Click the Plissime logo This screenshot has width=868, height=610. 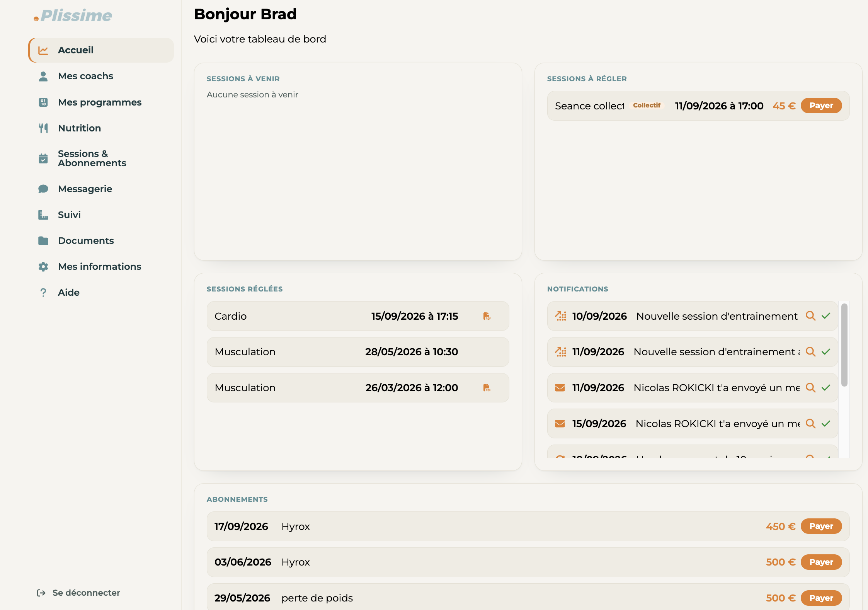click(73, 15)
